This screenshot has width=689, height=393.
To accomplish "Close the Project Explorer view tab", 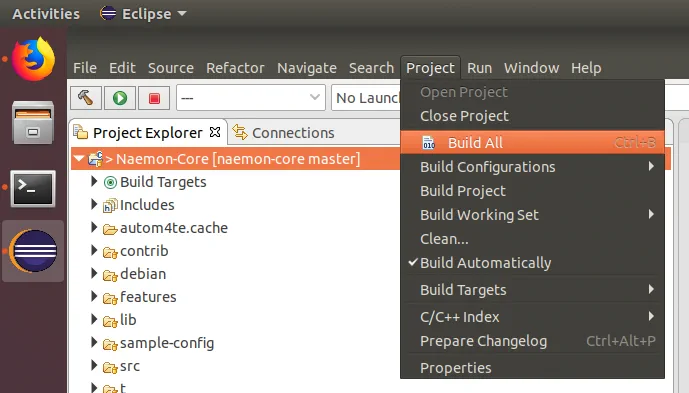I will [215, 132].
